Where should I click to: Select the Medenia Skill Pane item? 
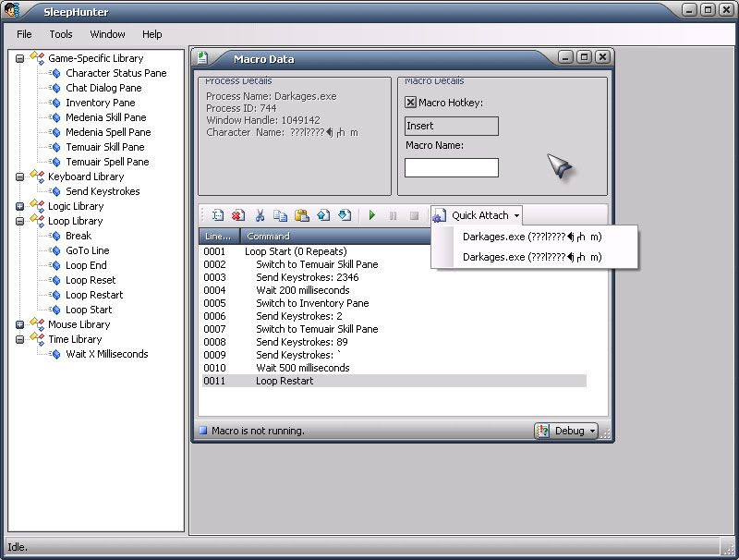pos(106,117)
